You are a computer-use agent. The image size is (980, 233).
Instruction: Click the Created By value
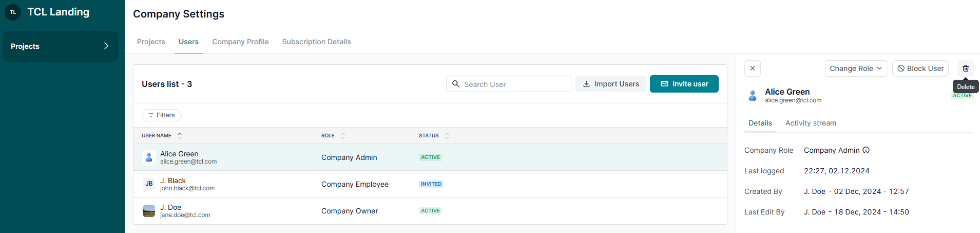coord(856,191)
